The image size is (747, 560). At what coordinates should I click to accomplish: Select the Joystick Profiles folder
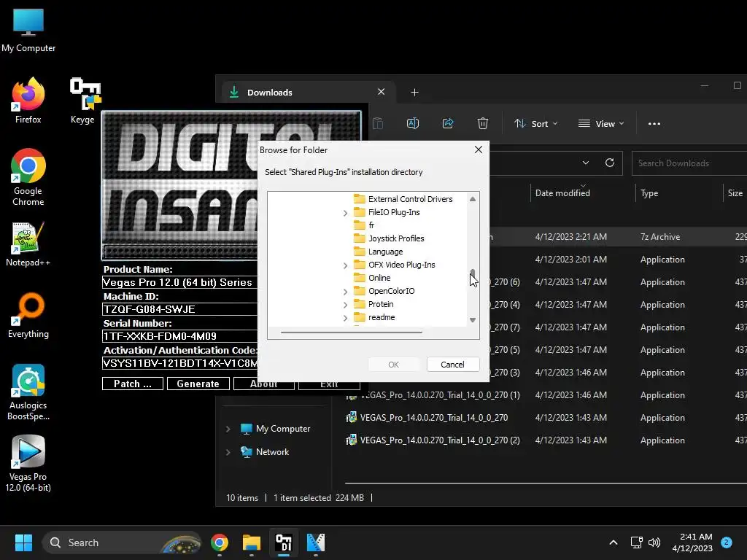click(x=390, y=238)
